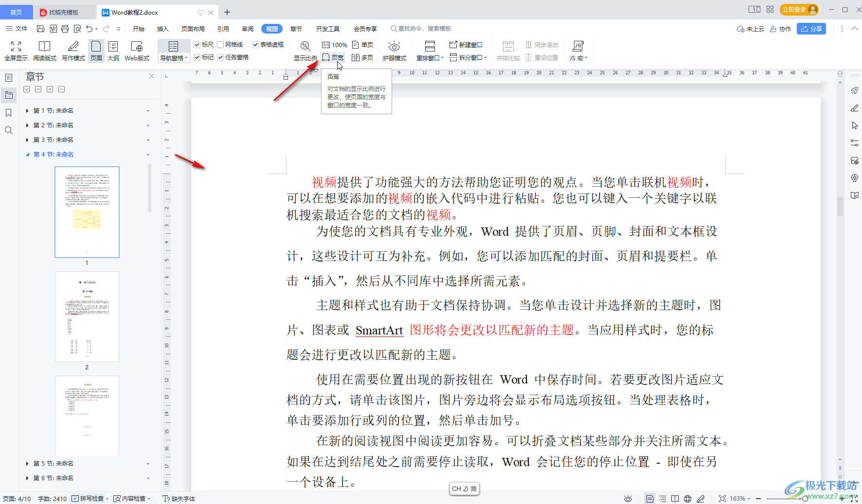The width and height of the screenshot is (862, 504).
Task: Open the table-of-contents icon in left sidebar
Action: (8, 78)
